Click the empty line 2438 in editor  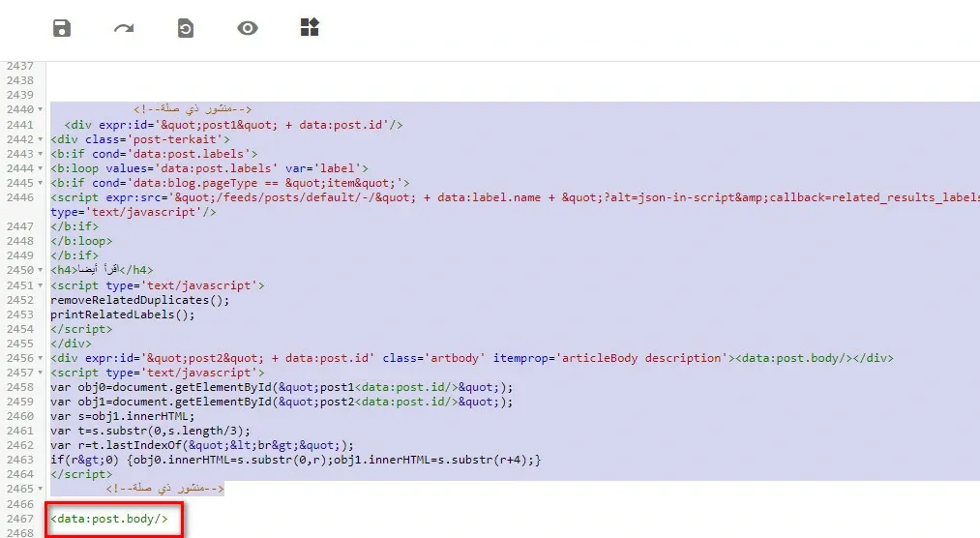(513, 80)
